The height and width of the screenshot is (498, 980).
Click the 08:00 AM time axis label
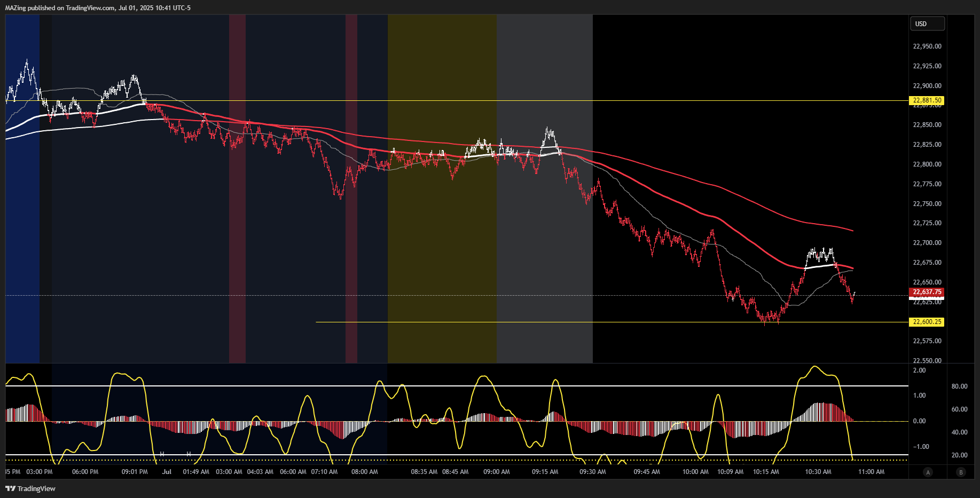tap(365, 472)
